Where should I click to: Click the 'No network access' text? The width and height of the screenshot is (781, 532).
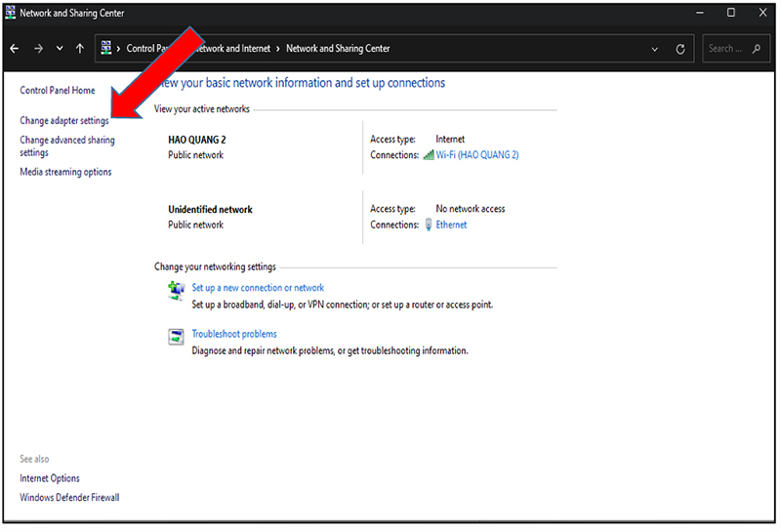(471, 209)
